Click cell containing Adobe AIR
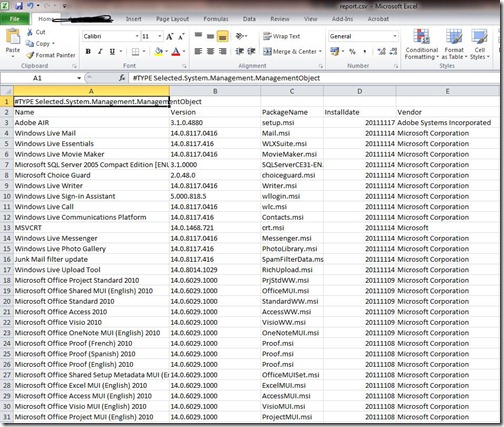Screen dimensions: 504x427 point(91,123)
